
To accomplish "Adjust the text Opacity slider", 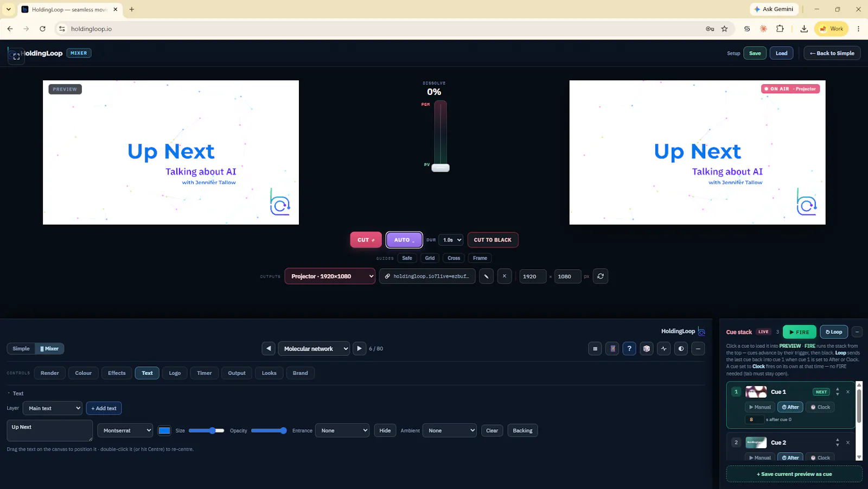I will tap(269, 430).
